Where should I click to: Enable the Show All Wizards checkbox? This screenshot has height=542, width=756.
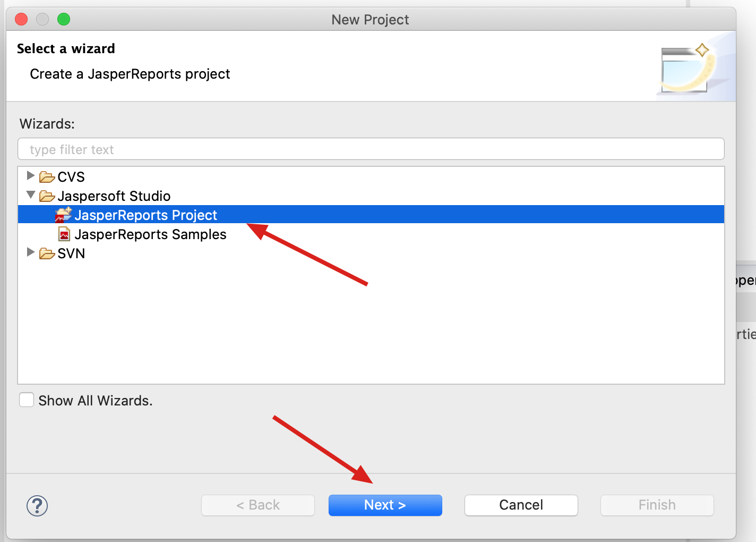pos(27,400)
